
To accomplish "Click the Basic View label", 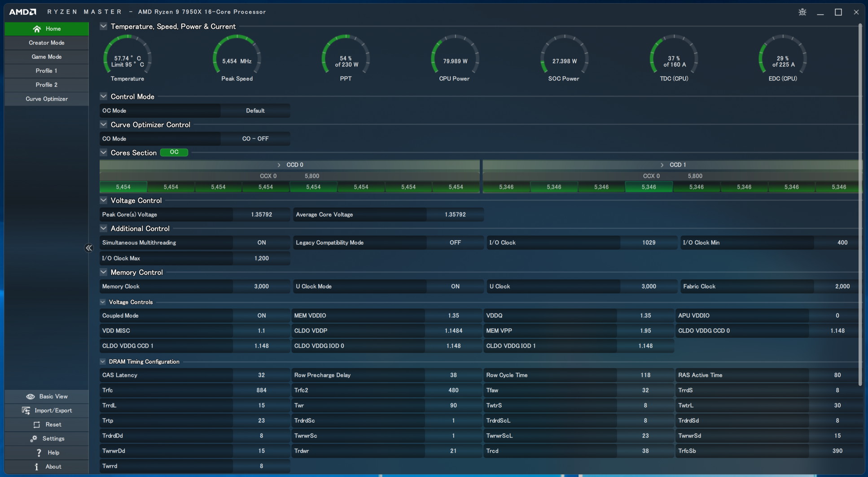I will pyautogui.click(x=53, y=397).
